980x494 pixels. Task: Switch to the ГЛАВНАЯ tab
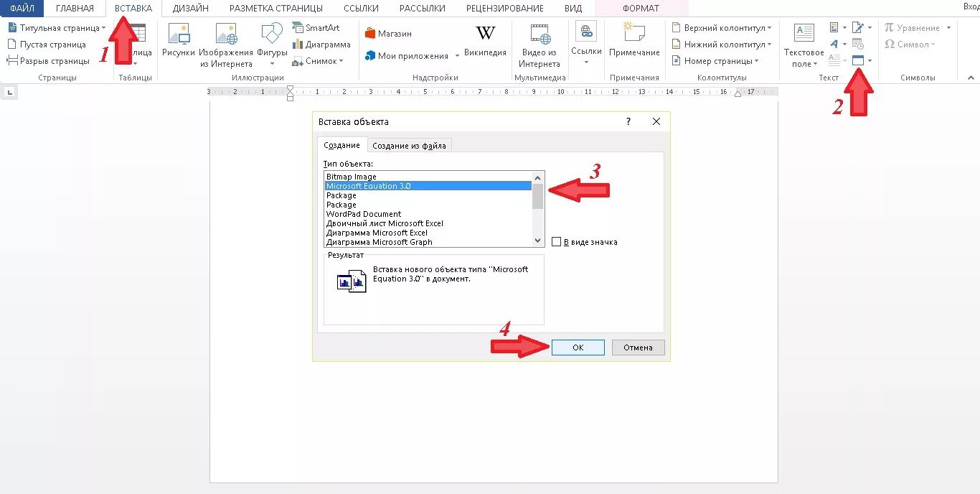(x=75, y=9)
